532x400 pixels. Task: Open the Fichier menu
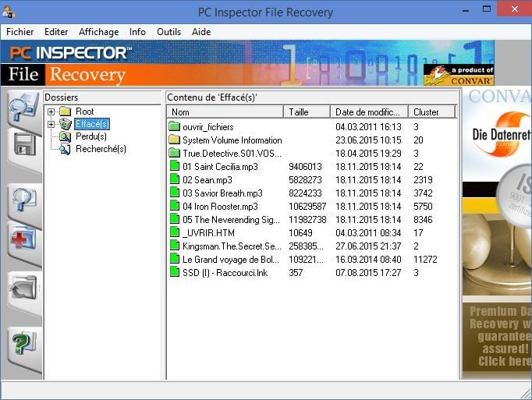[20, 32]
